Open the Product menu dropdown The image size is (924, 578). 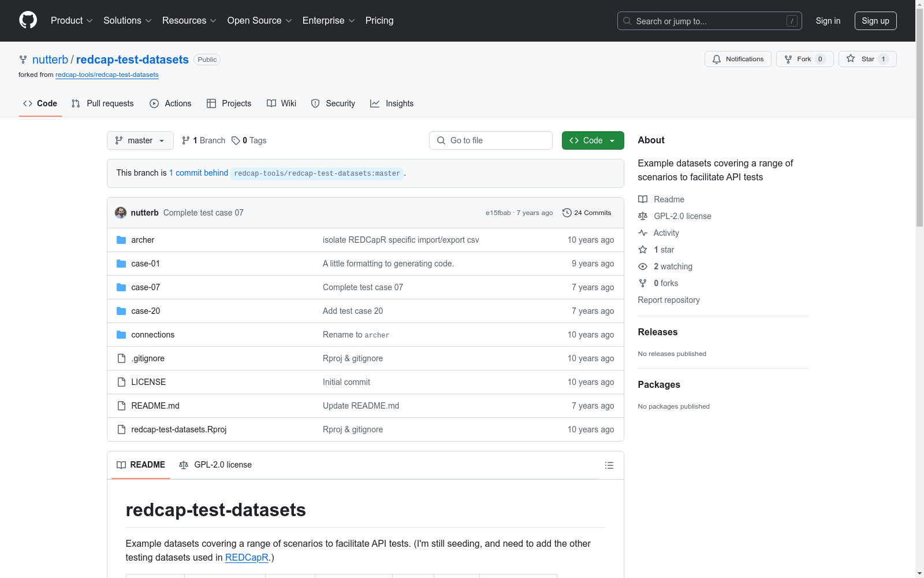click(x=72, y=20)
